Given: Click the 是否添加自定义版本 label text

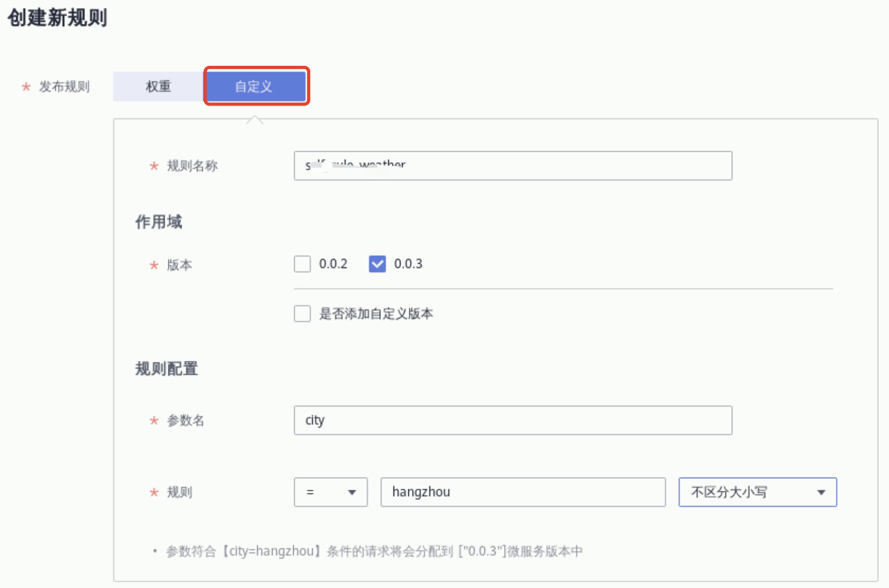Looking at the screenshot, I should [375, 314].
